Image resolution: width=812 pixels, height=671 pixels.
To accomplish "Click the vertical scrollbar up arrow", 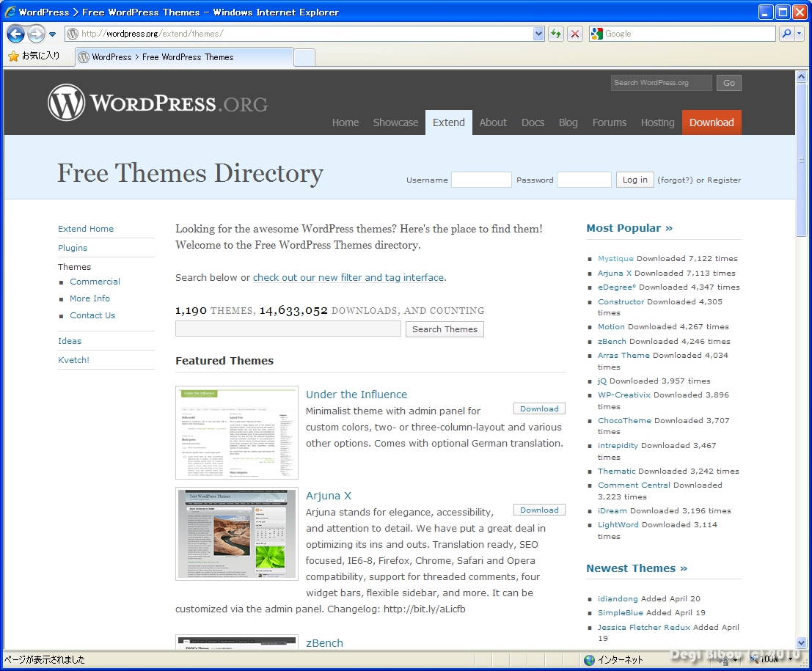I will (801, 76).
